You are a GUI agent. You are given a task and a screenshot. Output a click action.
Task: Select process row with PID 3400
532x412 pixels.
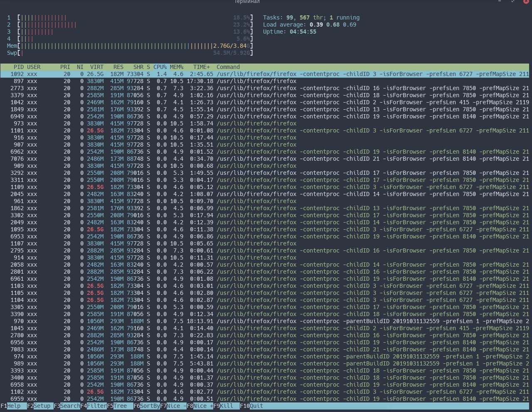pyautogui.click(x=265, y=378)
